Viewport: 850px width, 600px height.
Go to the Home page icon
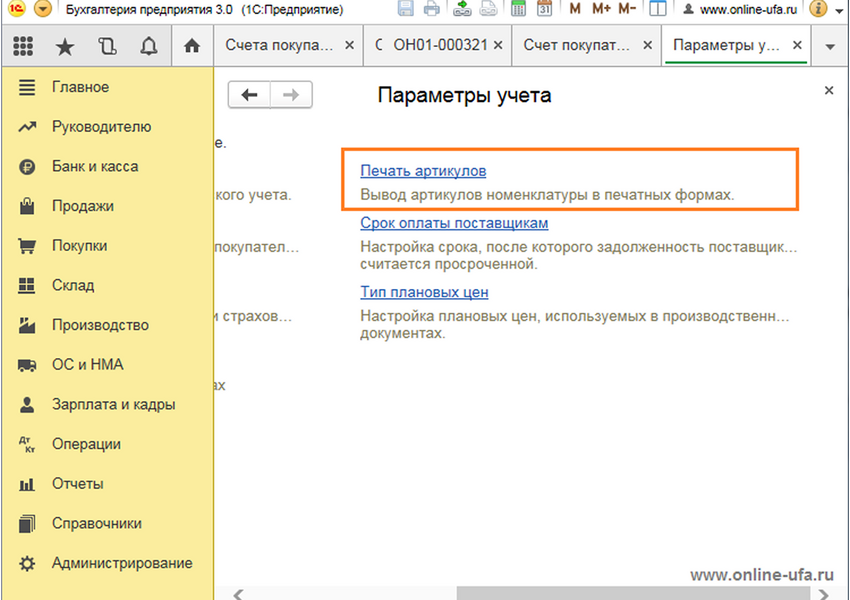(x=192, y=46)
